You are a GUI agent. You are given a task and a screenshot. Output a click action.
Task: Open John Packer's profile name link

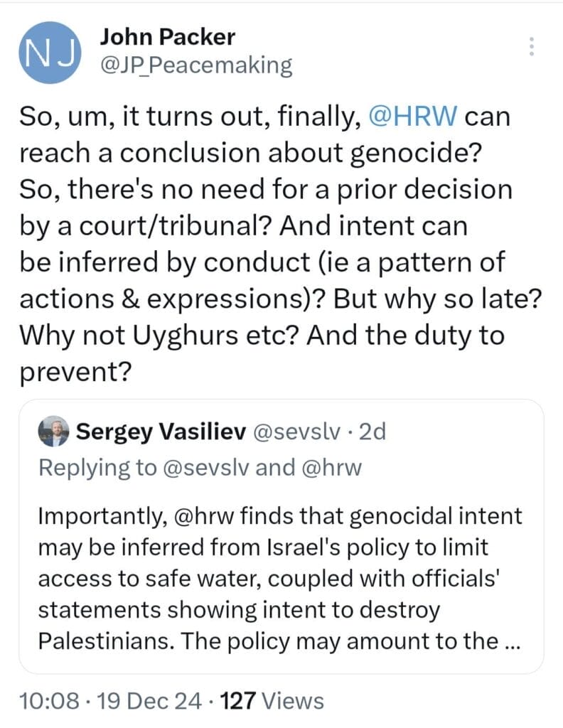[x=168, y=36]
